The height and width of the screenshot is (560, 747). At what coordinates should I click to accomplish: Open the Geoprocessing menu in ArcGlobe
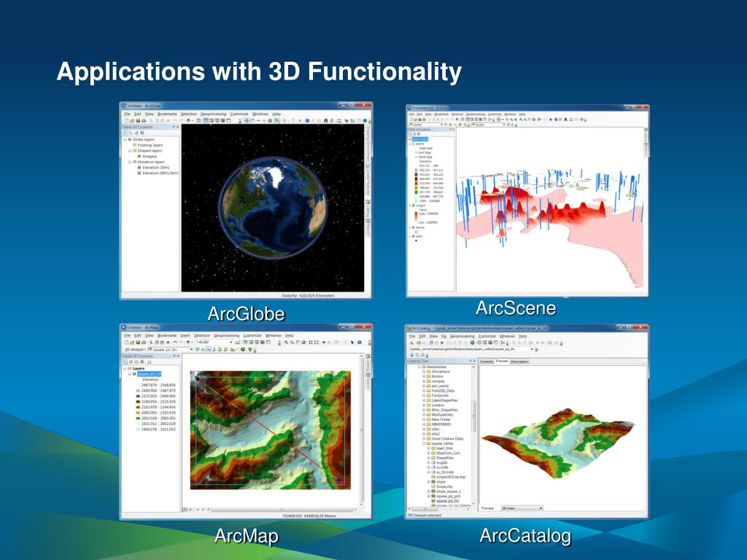[213, 114]
